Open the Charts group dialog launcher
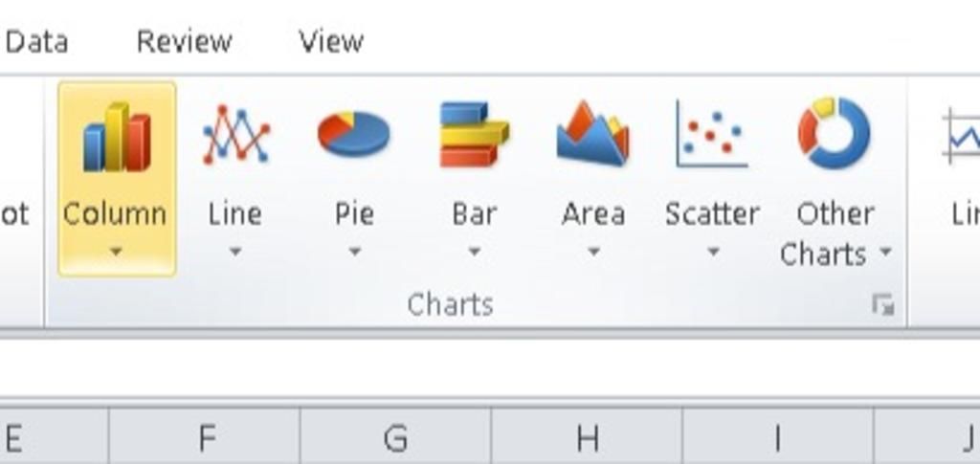The width and height of the screenshot is (980, 464). pyautogui.click(x=883, y=305)
